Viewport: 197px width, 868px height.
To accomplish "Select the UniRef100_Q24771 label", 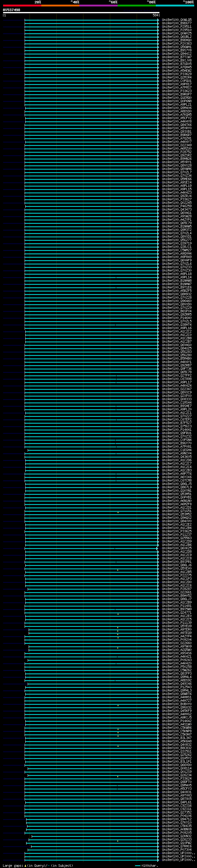I will tap(177, 612).
